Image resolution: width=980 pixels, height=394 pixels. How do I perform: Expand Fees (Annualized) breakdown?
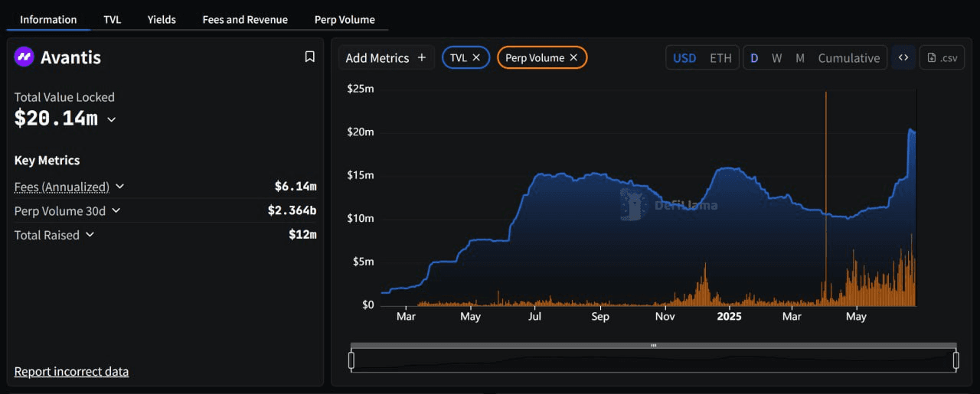click(119, 187)
